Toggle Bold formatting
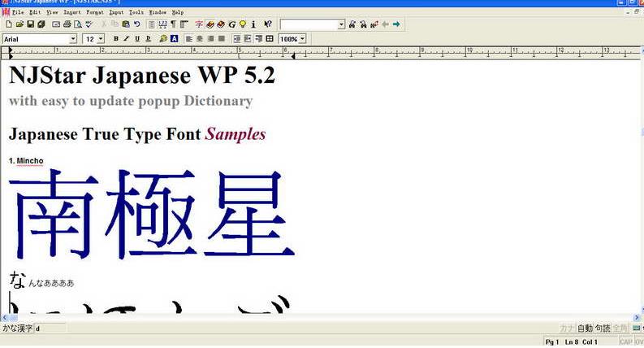The image size is (644, 348). tap(116, 39)
